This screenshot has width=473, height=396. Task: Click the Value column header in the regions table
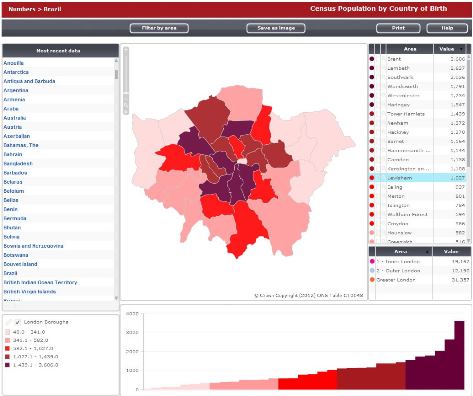pos(451,252)
